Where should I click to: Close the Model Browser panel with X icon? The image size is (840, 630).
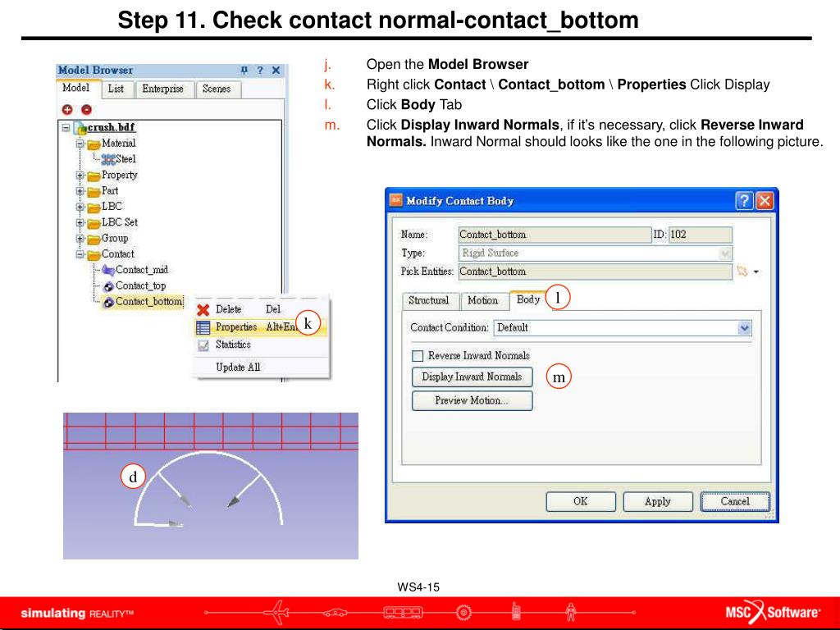click(276, 71)
